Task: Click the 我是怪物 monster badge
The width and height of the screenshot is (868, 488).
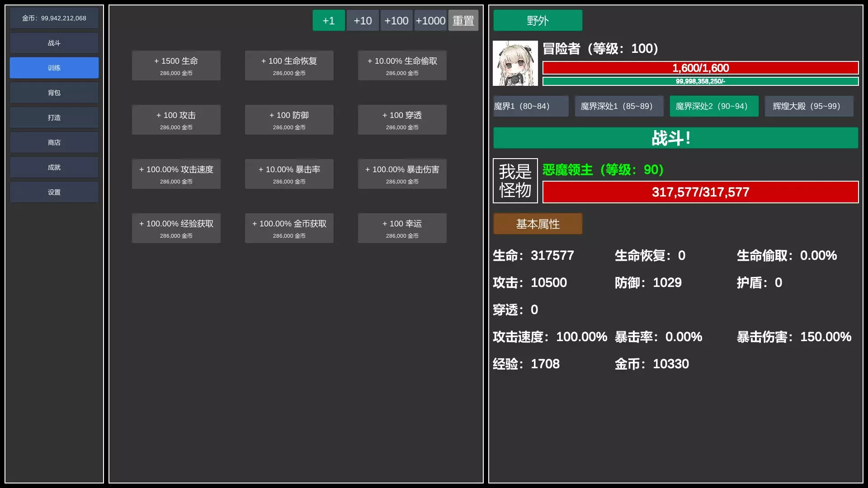Action: pos(515,181)
